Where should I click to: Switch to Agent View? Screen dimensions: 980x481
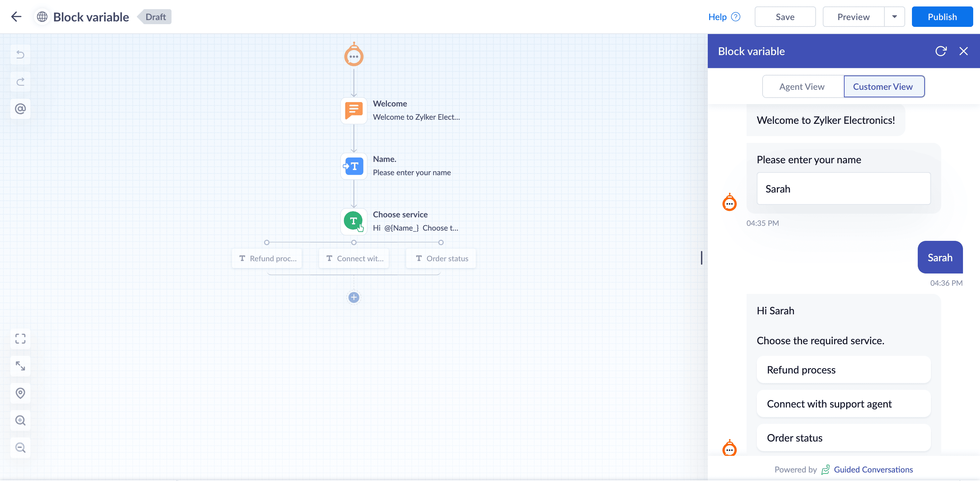[x=802, y=87]
